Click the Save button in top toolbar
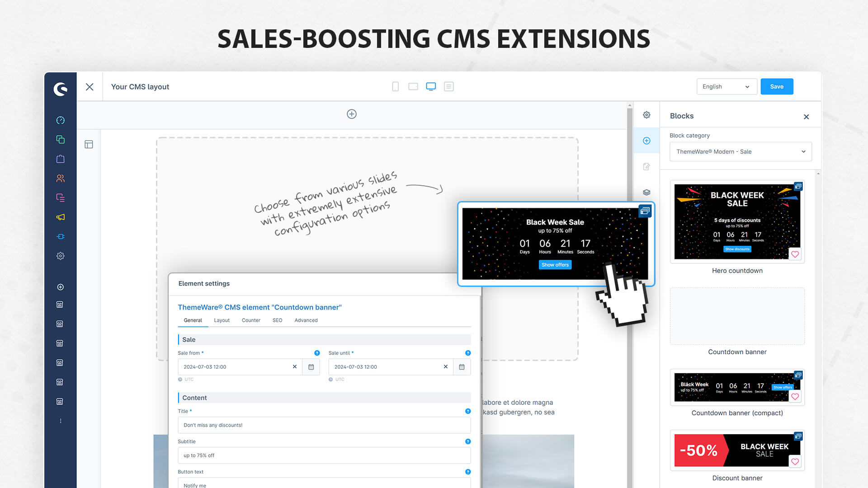The image size is (868, 488). (777, 86)
